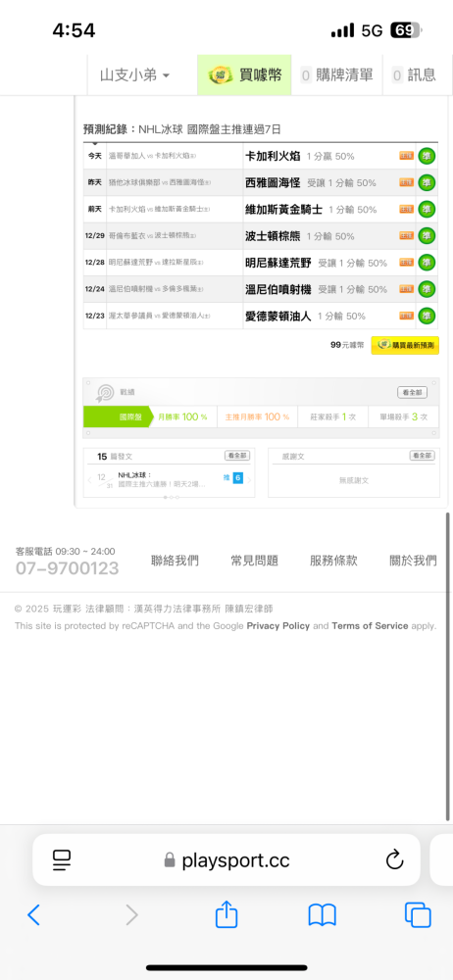Click the orange tag in 波士頓棕熊 row
Viewport: 453px width, 980px height.
[x=407, y=235]
